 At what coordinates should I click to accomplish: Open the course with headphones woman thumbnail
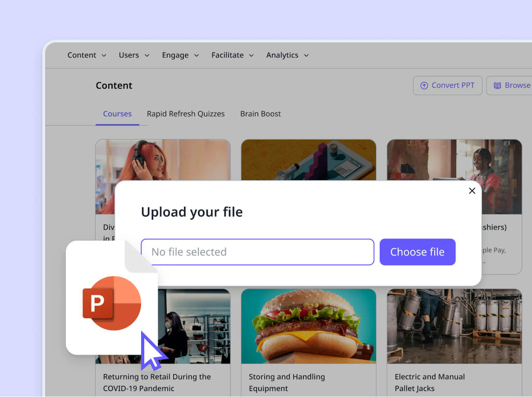[163, 160]
